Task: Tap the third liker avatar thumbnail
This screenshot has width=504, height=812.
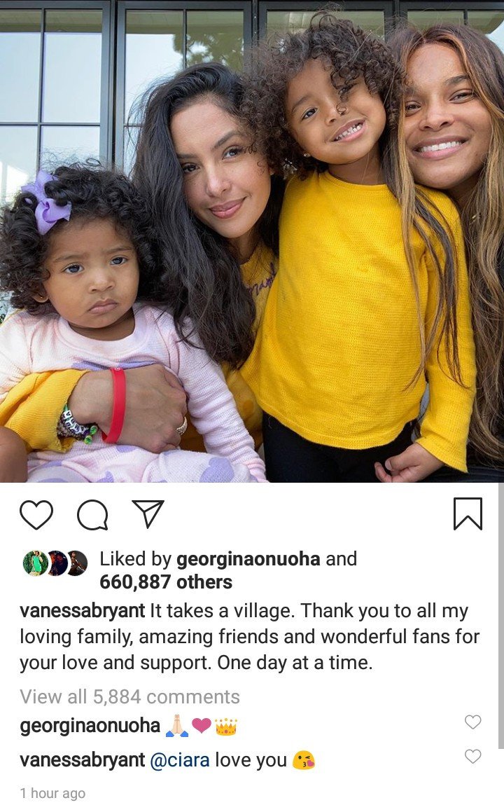Action: click(76, 563)
